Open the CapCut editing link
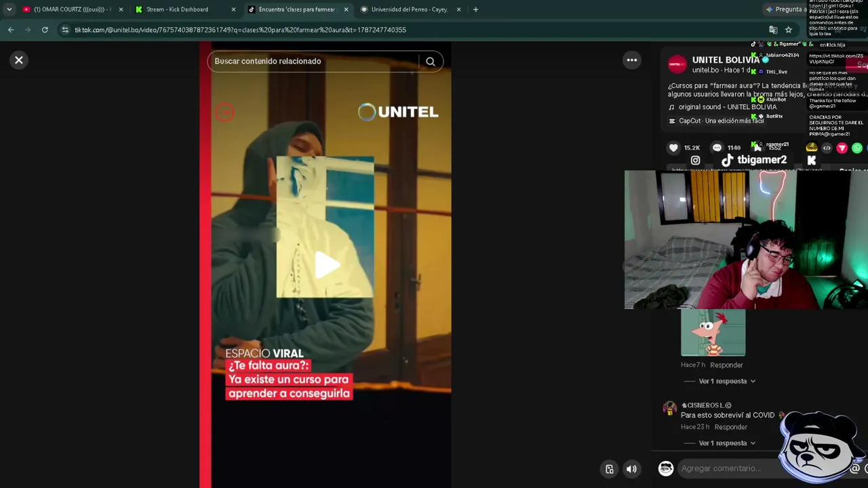868x488 pixels. [716, 121]
